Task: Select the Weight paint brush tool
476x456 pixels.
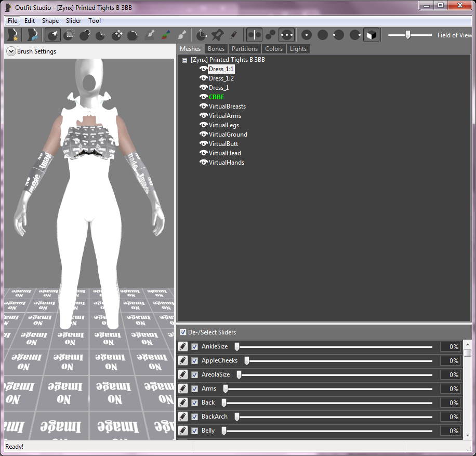Action: click(149, 35)
